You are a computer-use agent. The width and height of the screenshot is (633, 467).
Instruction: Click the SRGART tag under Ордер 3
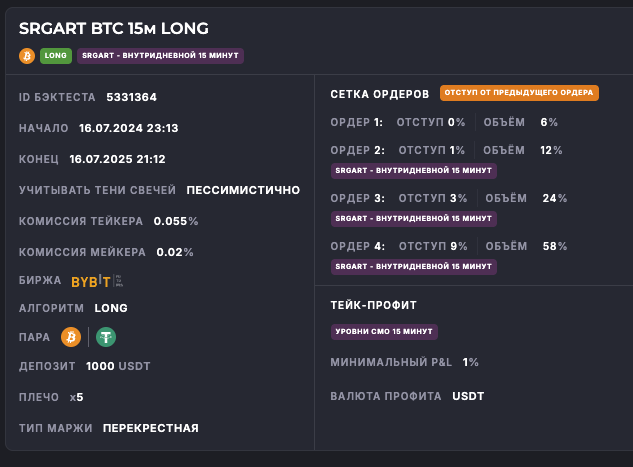point(413,218)
